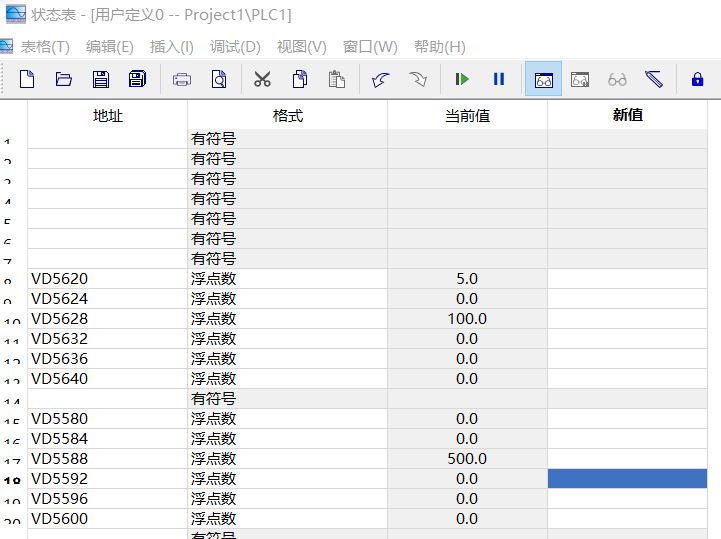Screen dimensions: 721x539
Task: Start monitoring with green play icon
Action: pos(462,80)
